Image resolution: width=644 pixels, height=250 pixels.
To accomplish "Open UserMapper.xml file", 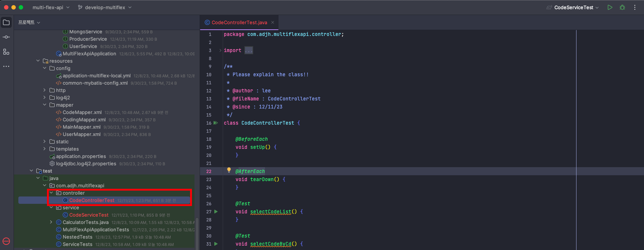I will [x=81, y=134].
